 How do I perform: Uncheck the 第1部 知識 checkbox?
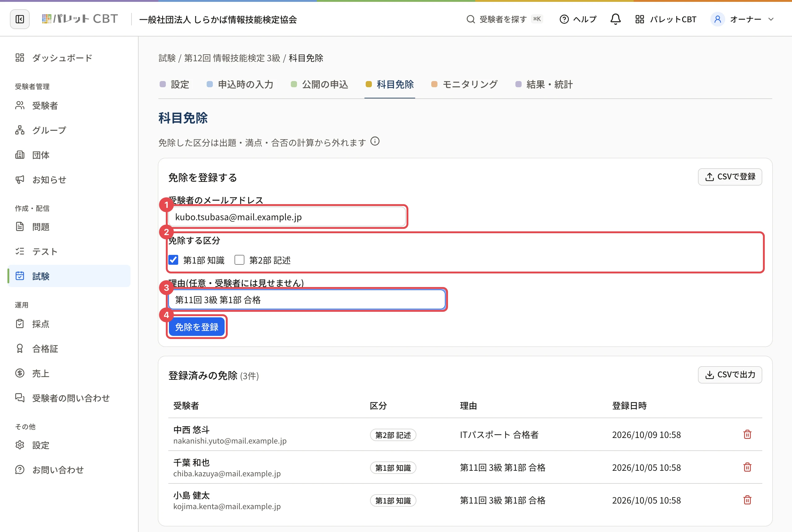pos(173,260)
